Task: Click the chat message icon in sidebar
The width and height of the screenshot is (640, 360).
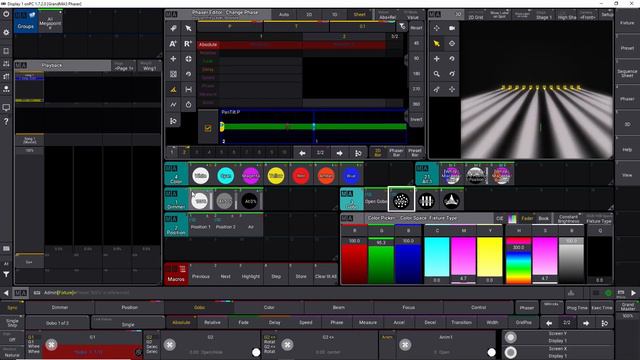Action: pos(6,108)
